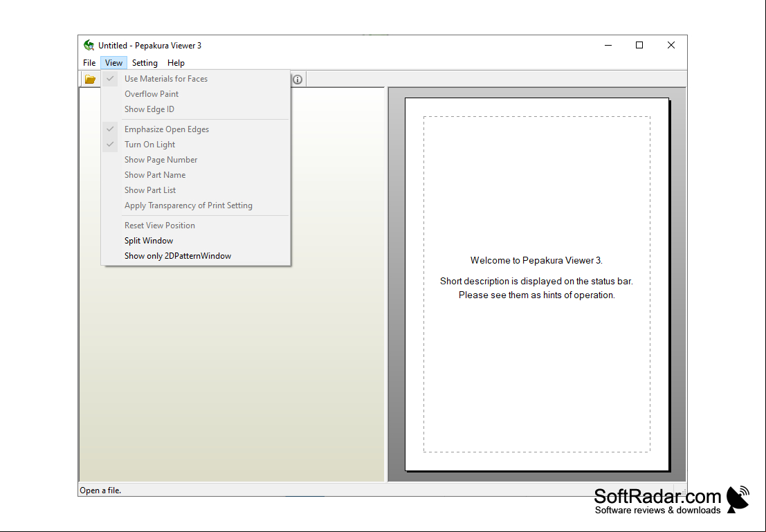Screen dimensions: 766x532
Task: Click the Pepakura Viewer app icon in title bar
Action: [x=89, y=46]
